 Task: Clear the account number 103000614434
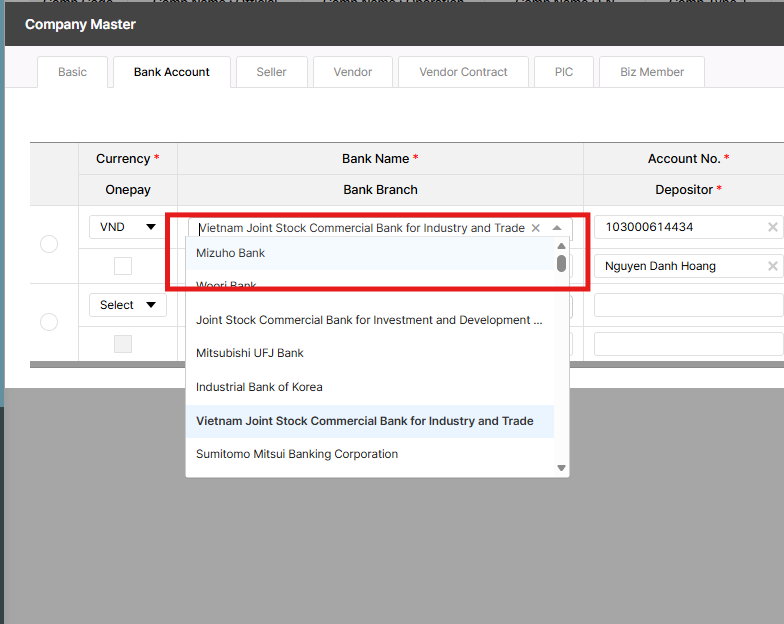coord(772,228)
